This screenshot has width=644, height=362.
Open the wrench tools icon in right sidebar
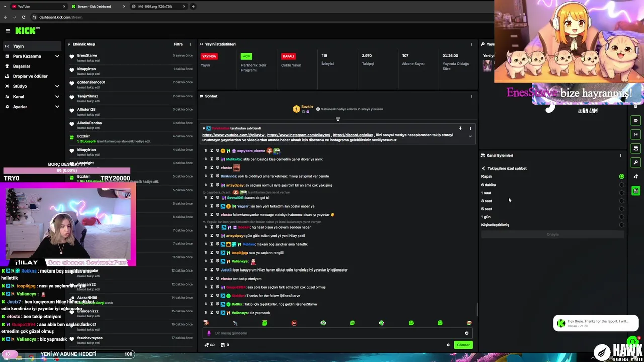636,162
